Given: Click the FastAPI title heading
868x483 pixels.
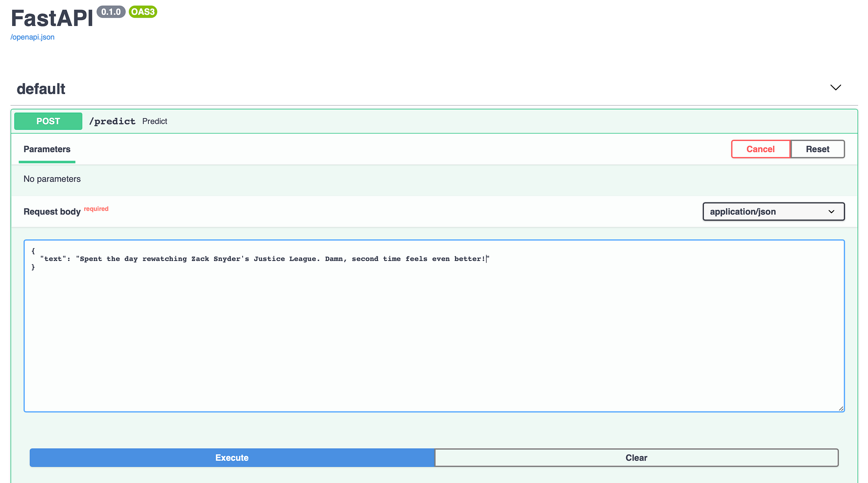Looking at the screenshot, I should (52, 19).
